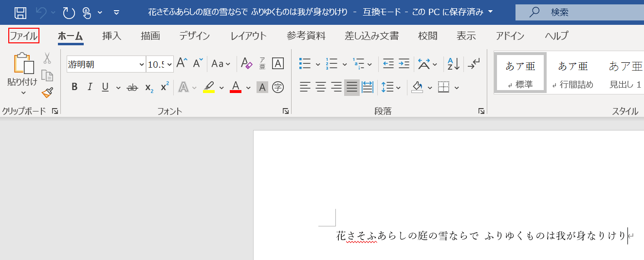Screen dimensions: 644x260
Task: Click the Clear All Formatting icon
Action: (x=247, y=64)
